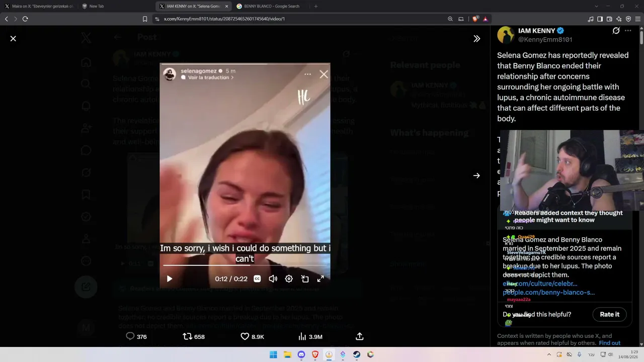
Task: Open the music note playlist icon in toolbar
Action: (x=591, y=19)
